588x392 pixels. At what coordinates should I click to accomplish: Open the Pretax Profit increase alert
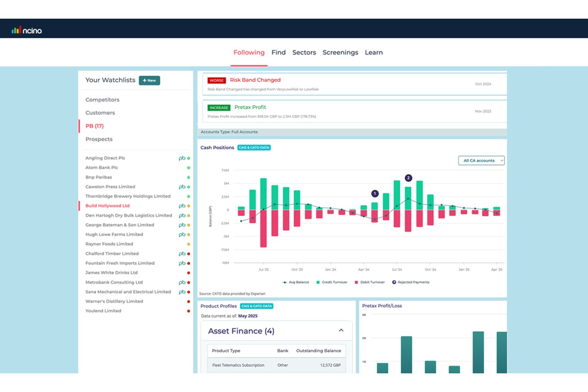[354, 111]
